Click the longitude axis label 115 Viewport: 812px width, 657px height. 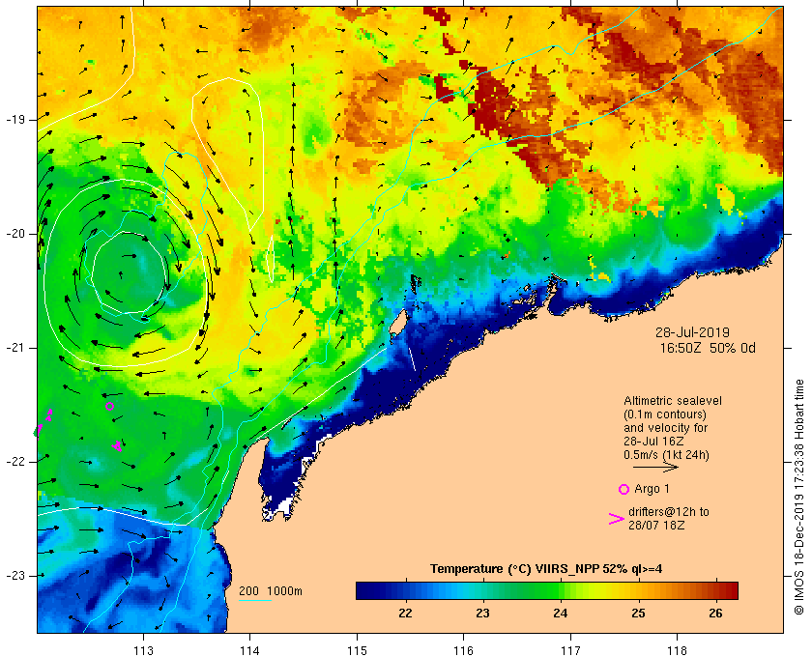[x=357, y=650]
